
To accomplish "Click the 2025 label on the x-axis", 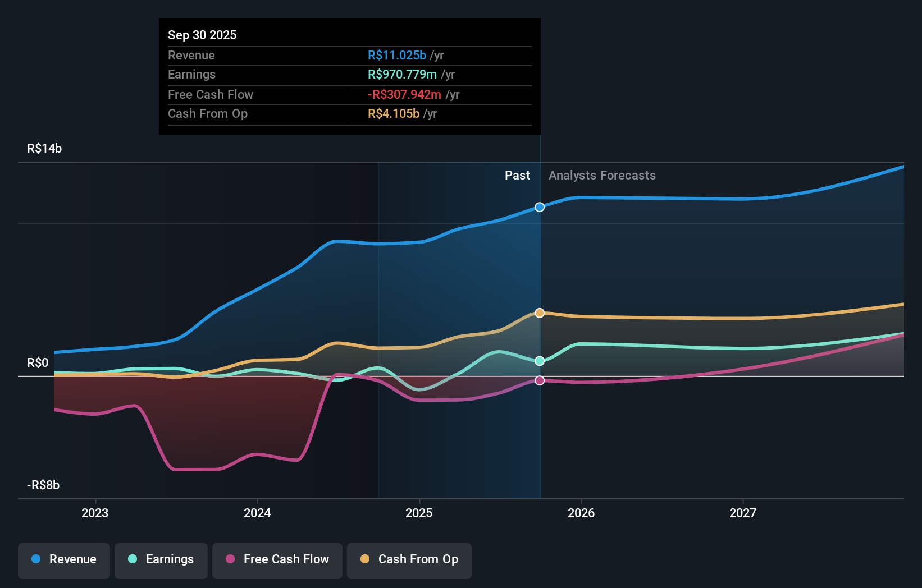I will click(x=419, y=513).
